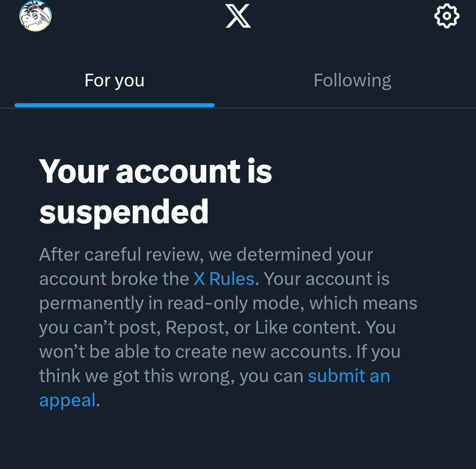Viewport: 476px width, 469px height.
Task: Click the words "Your account is" in paragraph
Action: pyautogui.click(x=327, y=279)
